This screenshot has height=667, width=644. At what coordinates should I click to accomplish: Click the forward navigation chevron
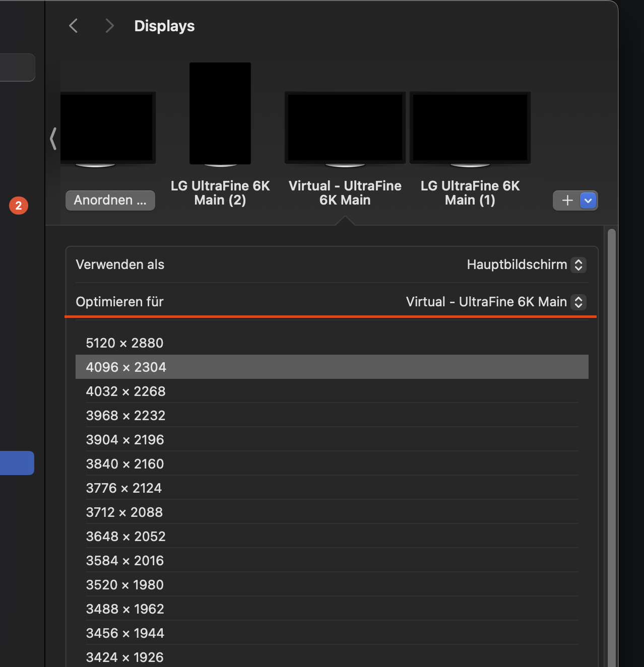point(109,26)
